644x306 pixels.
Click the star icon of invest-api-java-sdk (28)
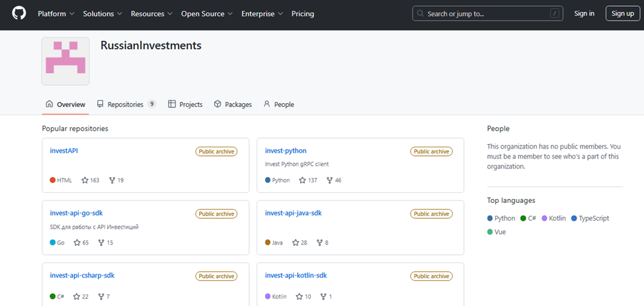pyautogui.click(x=296, y=243)
